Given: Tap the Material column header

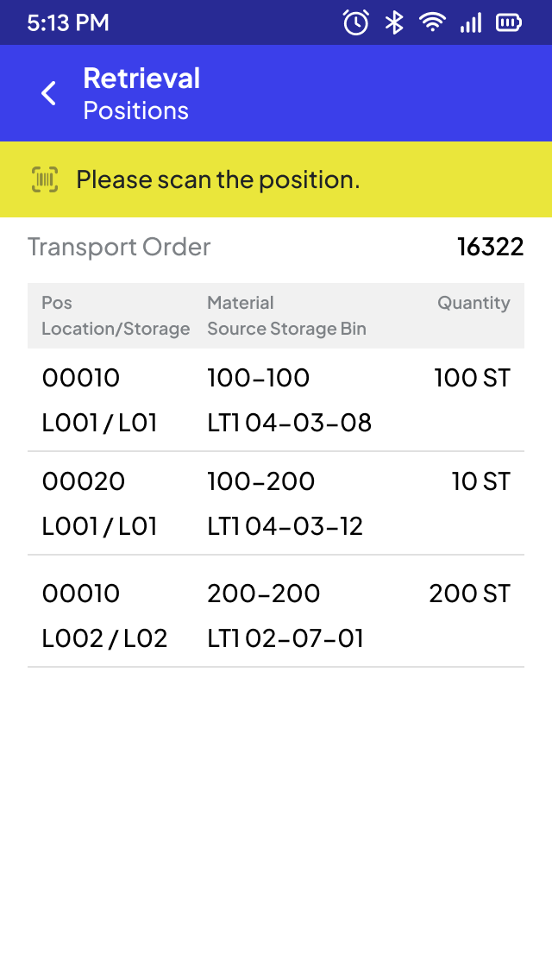Looking at the screenshot, I should coord(241,303).
